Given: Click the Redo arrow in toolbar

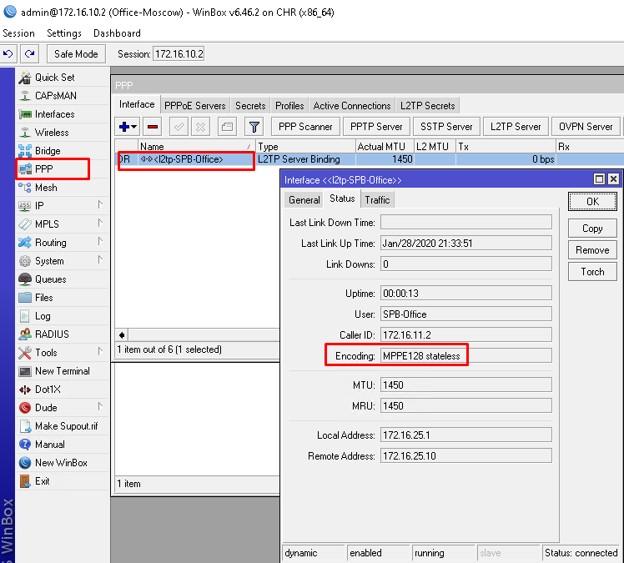Looking at the screenshot, I should pyautogui.click(x=29, y=54).
